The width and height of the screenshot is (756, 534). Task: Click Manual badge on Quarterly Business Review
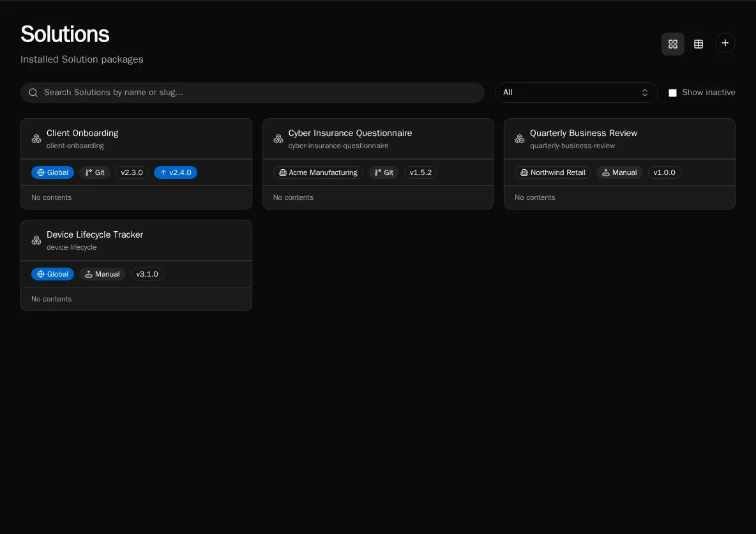[619, 172]
